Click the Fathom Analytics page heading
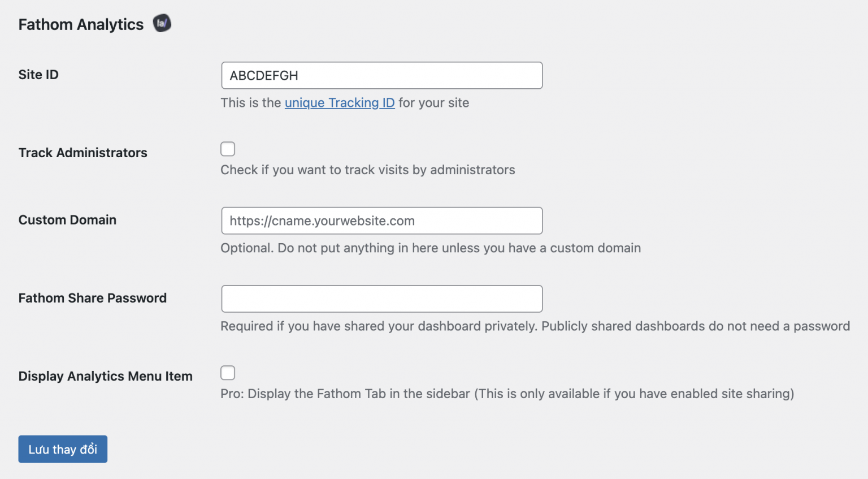 tap(80, 24)
